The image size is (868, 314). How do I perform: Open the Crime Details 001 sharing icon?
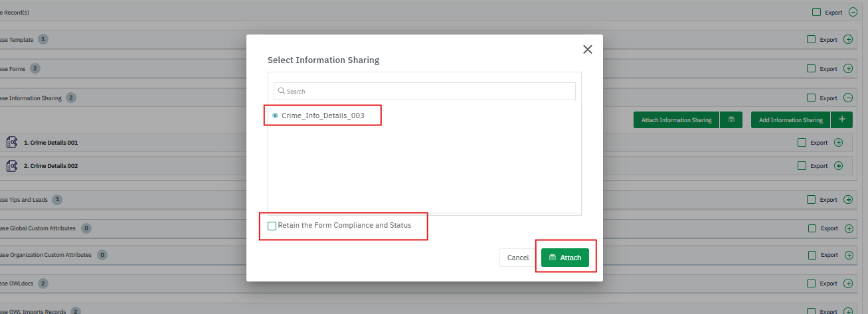[x=11, y=142]
